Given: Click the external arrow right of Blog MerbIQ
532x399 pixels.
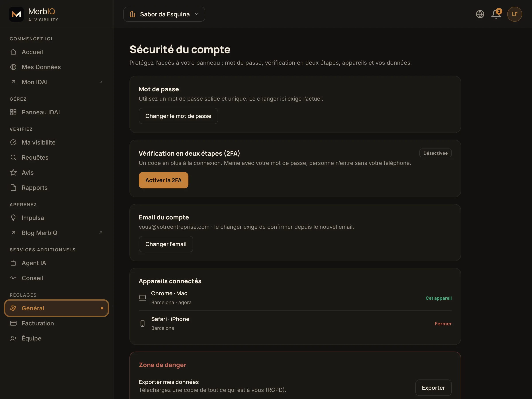Looking at the screenshot, I should tap(101, 233).
